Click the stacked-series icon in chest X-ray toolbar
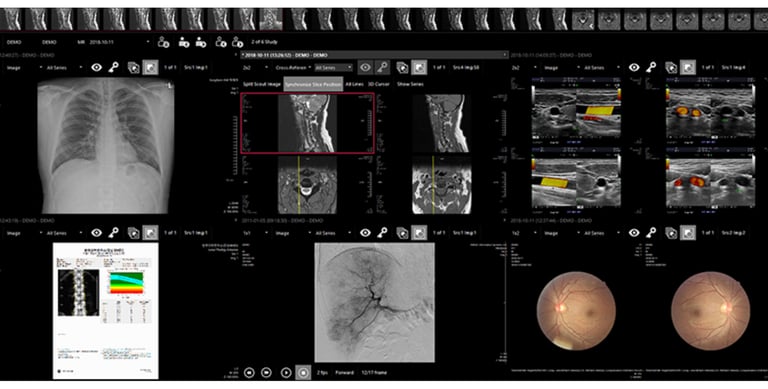 [x=133, y=67]
